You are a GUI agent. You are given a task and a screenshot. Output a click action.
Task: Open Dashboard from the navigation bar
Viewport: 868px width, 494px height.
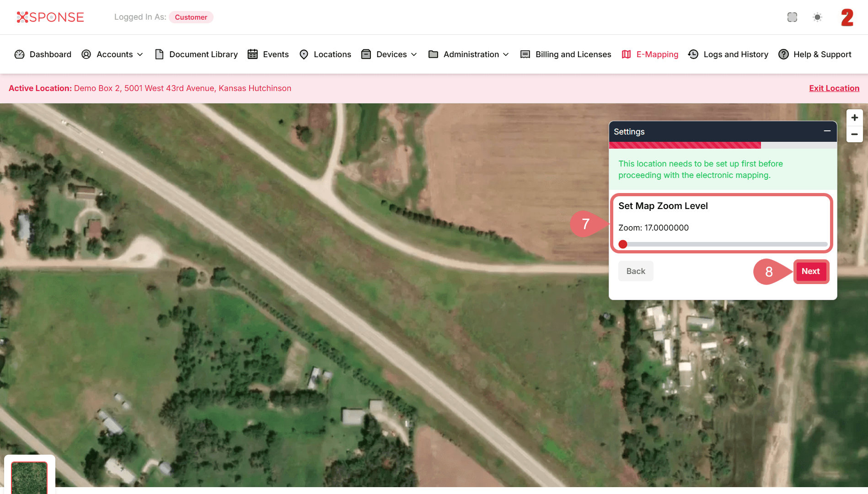(43, 54)
